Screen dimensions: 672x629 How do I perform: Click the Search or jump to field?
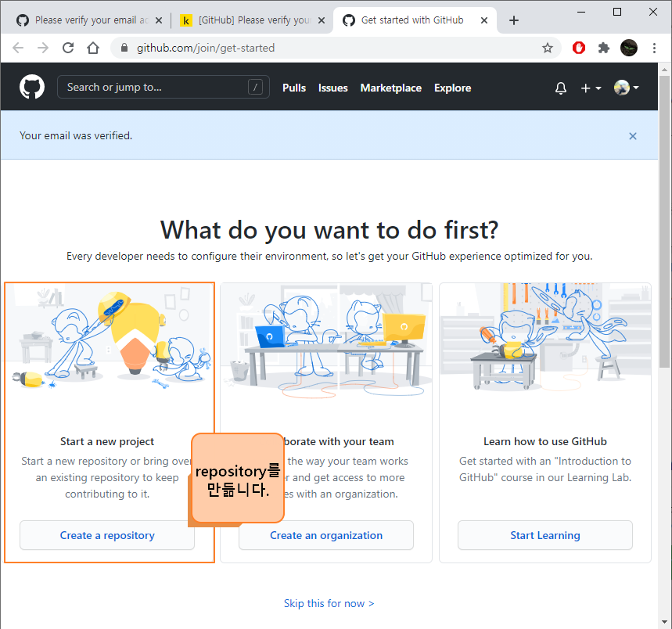coord(164,87)
